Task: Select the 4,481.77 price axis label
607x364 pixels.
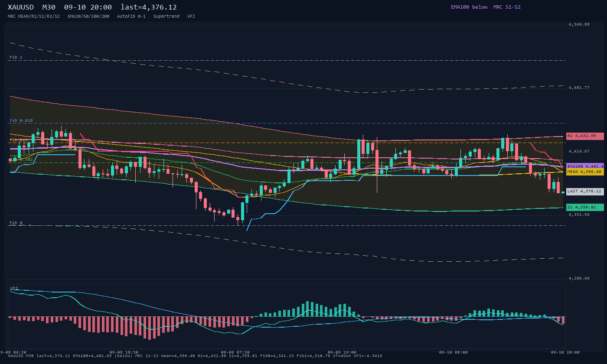Action: (579, 88)
